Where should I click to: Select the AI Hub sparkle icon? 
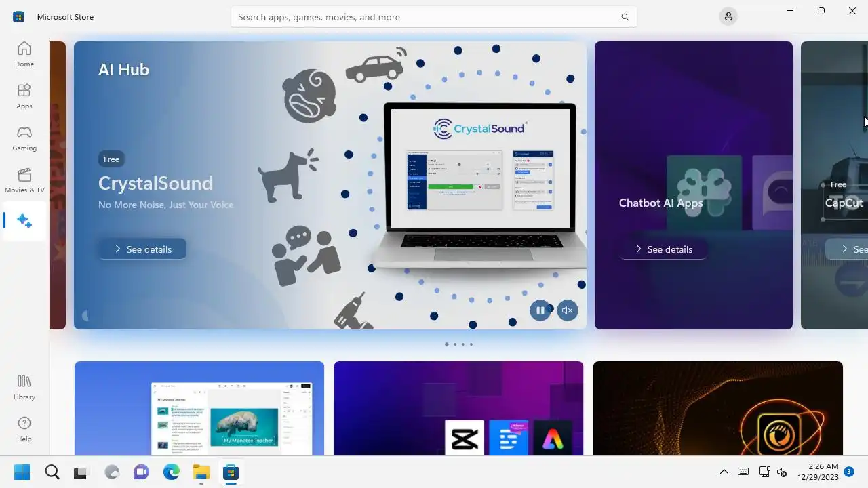[x=24, y=221]
